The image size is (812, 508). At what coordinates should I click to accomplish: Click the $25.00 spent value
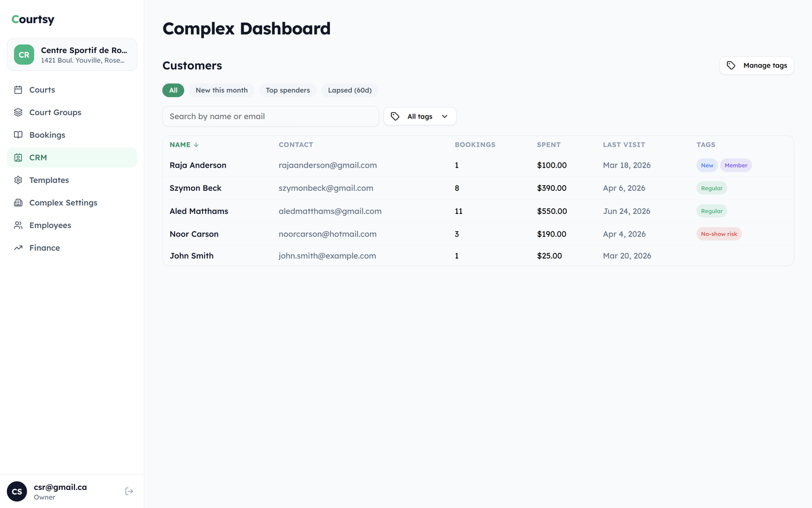coord(549,256)
